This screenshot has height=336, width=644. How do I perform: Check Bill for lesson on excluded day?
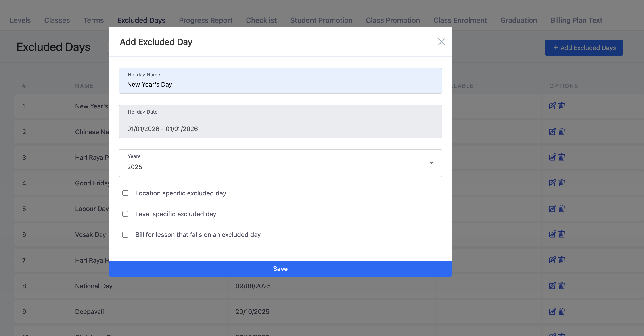(x=125, y=235)
